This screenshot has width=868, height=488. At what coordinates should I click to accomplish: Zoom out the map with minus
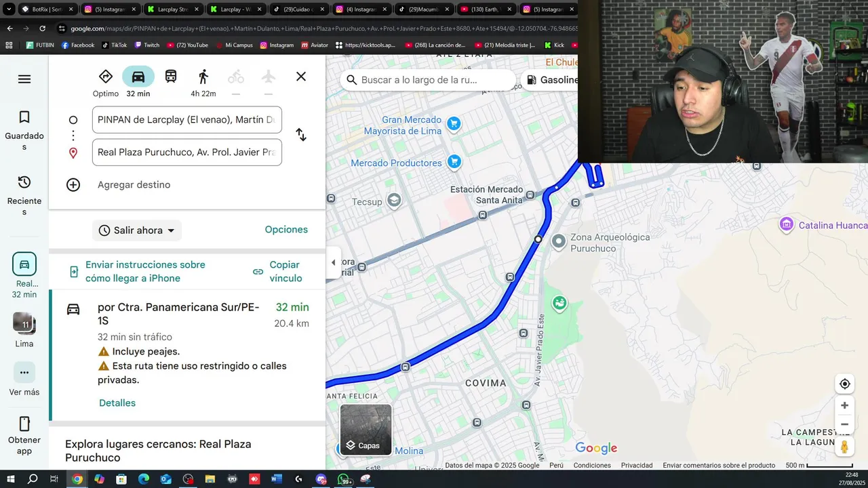tap(844, 424)
